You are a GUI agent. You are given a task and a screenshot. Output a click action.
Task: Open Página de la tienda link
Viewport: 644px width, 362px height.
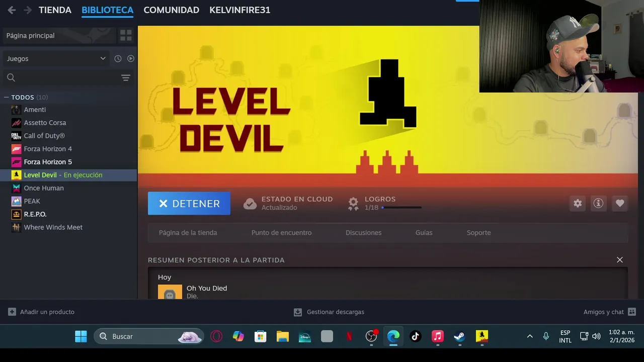188,233
